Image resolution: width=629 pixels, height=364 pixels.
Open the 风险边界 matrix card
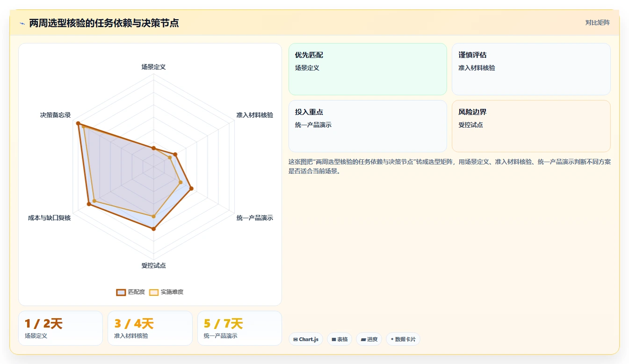coord(531,126)
